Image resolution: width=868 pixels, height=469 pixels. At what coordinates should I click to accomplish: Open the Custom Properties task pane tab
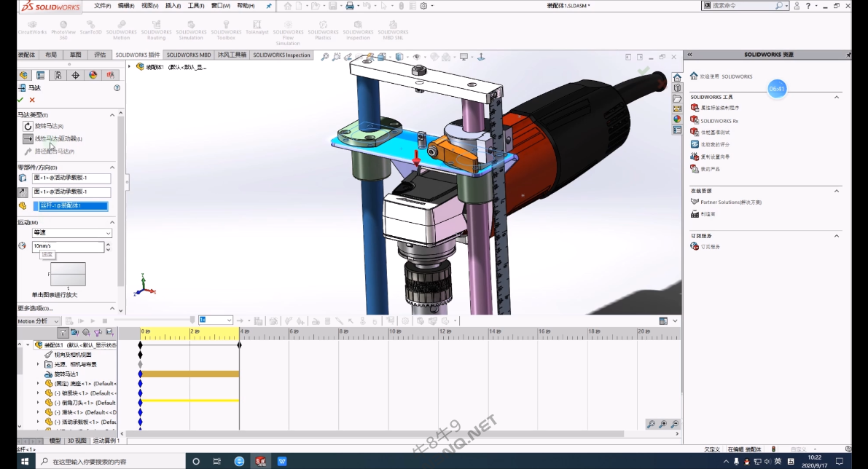pyautogui.click(x=677, y=130)
